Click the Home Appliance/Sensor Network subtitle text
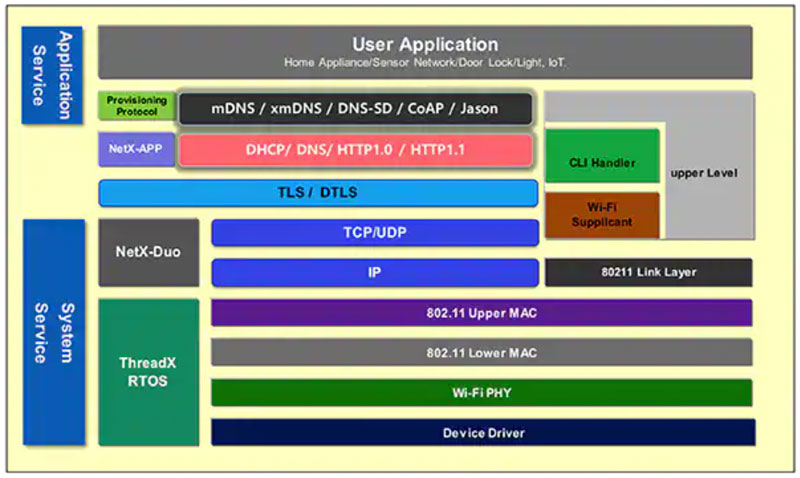This screenshot has height=478, width=800. point(425,63)
